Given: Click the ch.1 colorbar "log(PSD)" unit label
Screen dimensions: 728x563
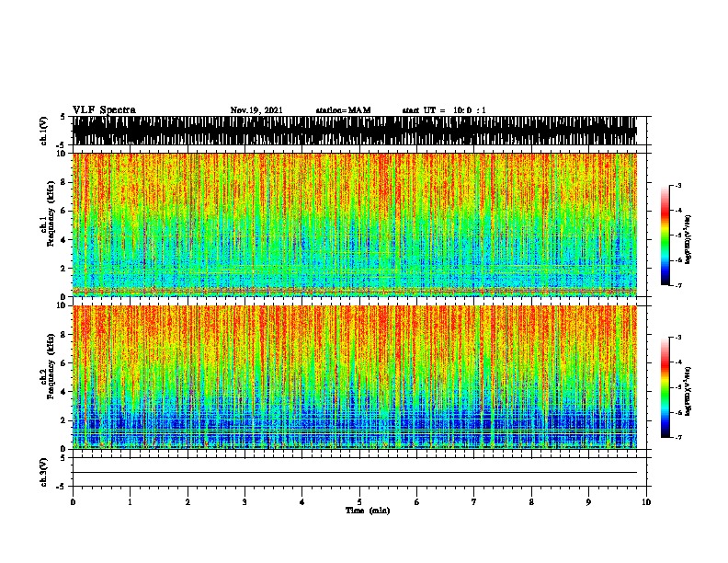Looking at the screenshot, I should tap(688, 239).
